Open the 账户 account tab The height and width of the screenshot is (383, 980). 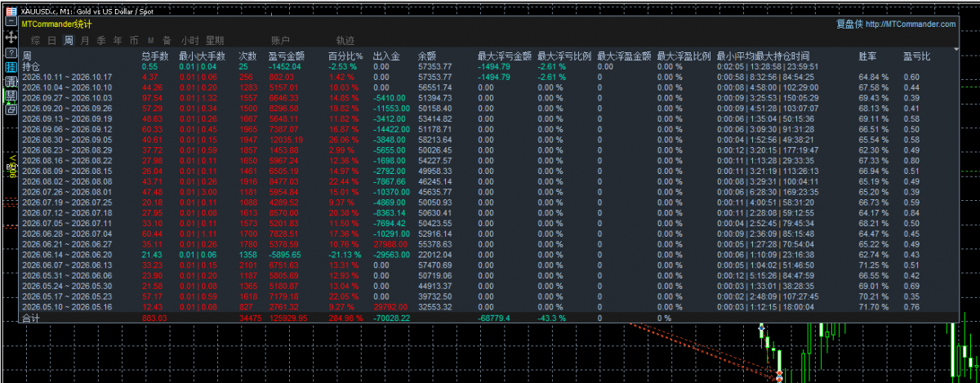(280, 40)
